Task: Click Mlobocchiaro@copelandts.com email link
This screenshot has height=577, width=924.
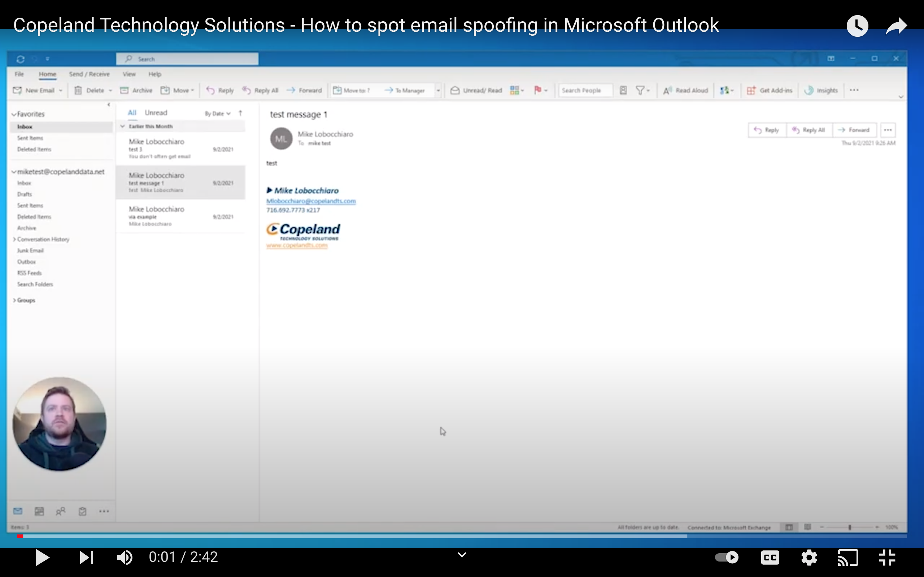Action: [311, 201]
